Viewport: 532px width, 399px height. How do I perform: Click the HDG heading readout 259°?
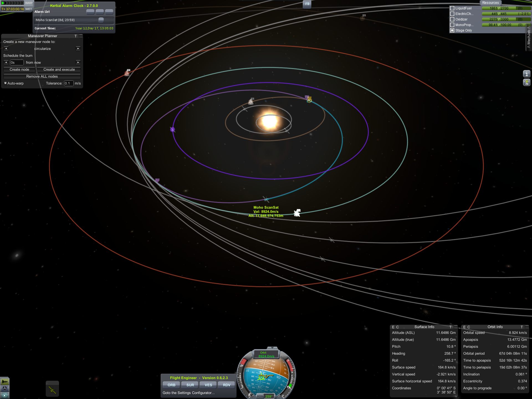coord(268,397)
